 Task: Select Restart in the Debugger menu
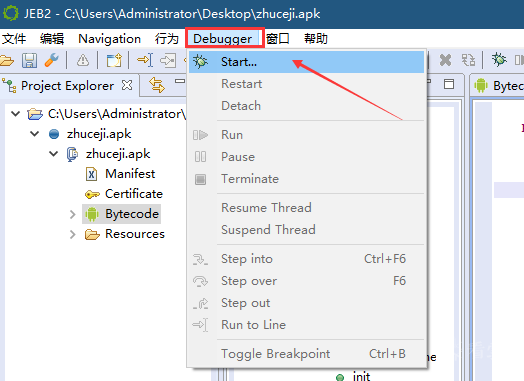click(306, 84)
